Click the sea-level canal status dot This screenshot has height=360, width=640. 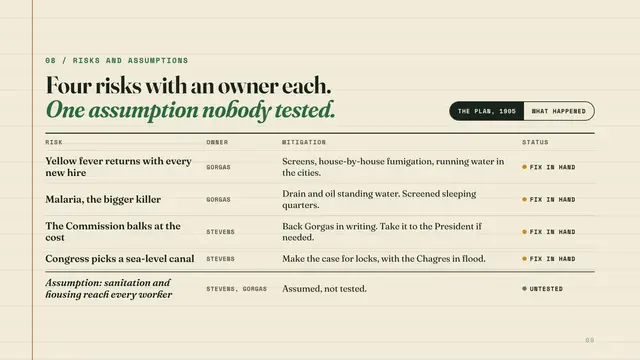[x=524, y=258]
